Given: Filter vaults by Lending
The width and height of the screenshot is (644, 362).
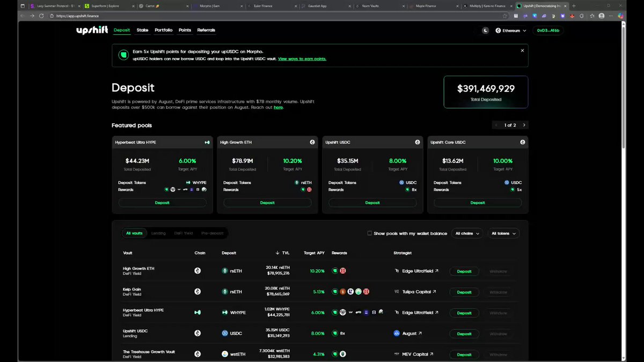Looking at the screenshot, I should click(x=158, y=233).
